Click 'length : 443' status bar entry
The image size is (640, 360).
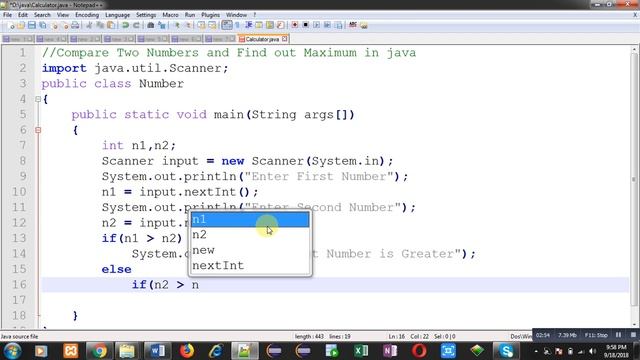(x=309, y=337)
